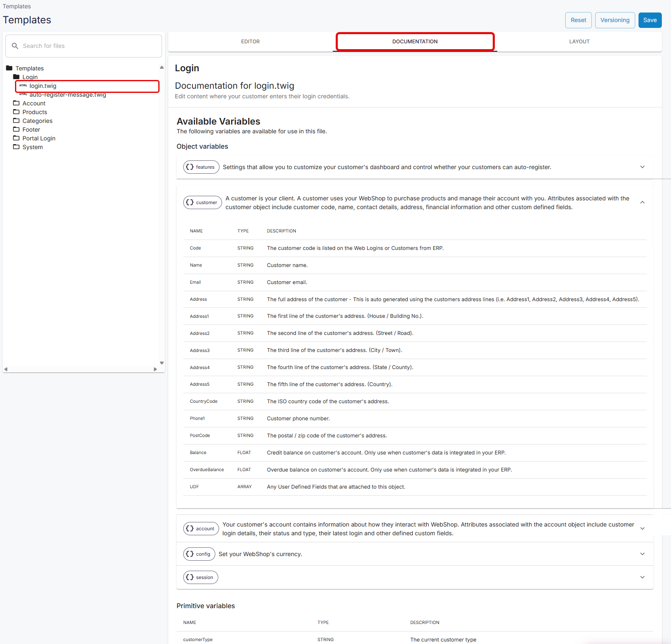Screen dimensions: 671x644
Task: Collapse the customer variable section
Action: pyautogui.click(x=642, y=202)
